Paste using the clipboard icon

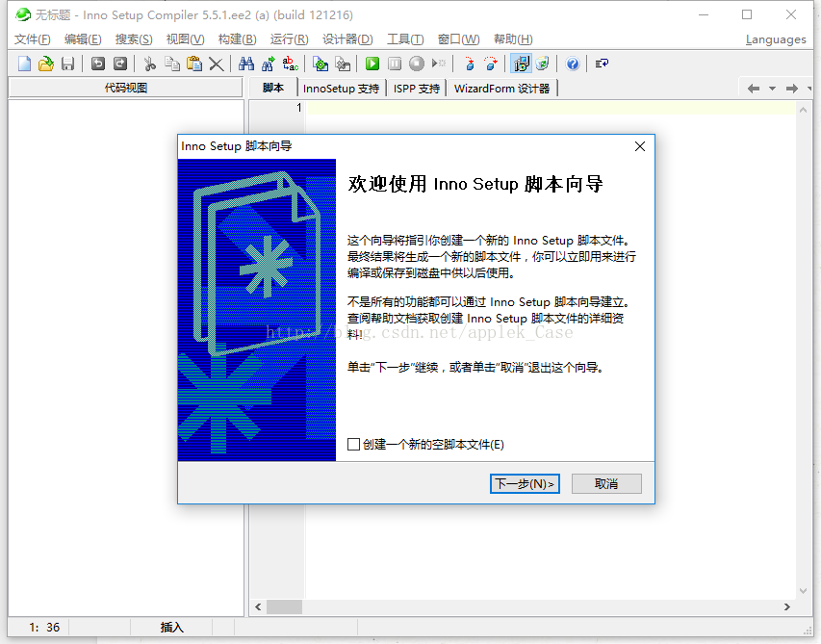194,64
